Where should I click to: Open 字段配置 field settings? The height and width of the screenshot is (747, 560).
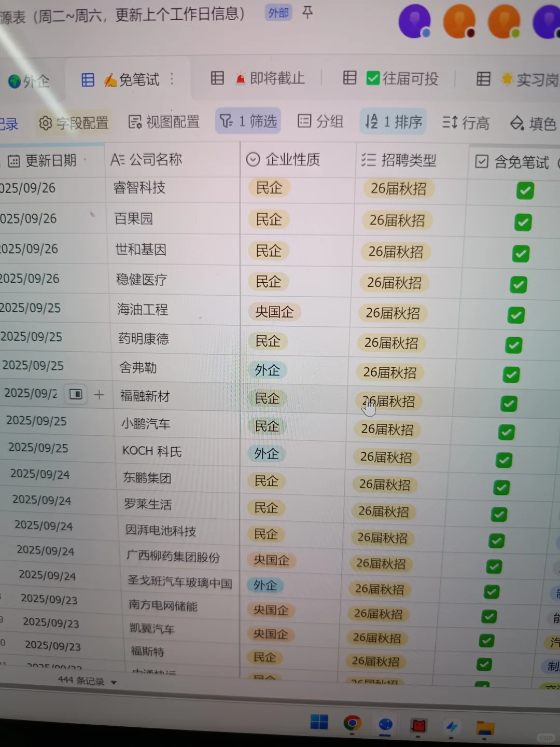click(x=74, y=123)
